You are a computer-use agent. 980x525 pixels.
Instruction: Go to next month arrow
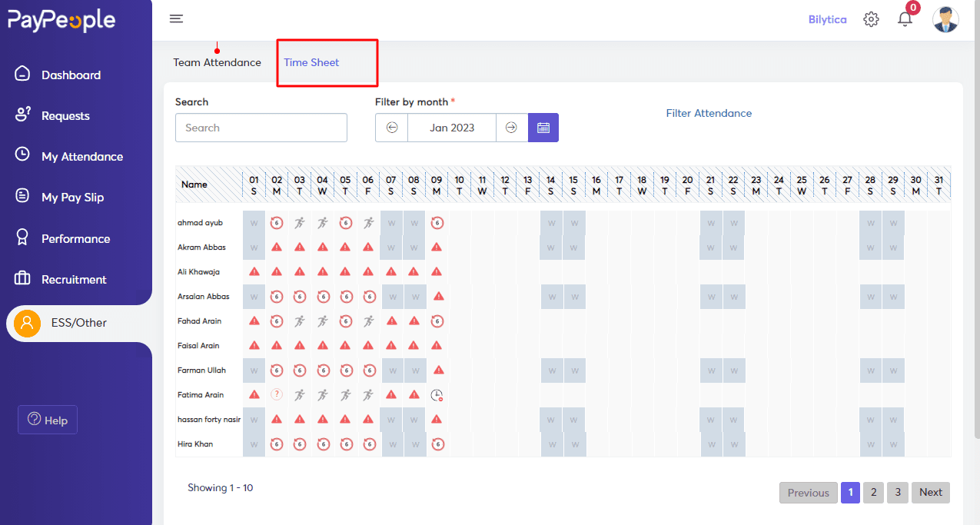511,128
